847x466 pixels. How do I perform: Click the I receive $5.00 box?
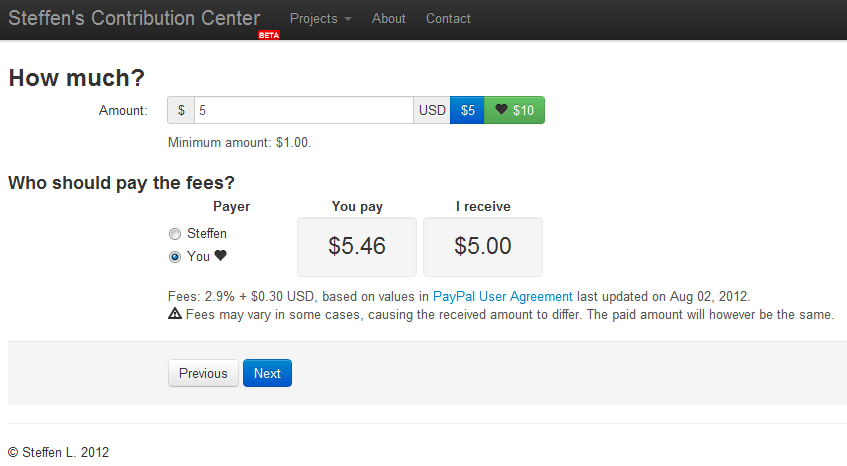click(x=483, y=246)
